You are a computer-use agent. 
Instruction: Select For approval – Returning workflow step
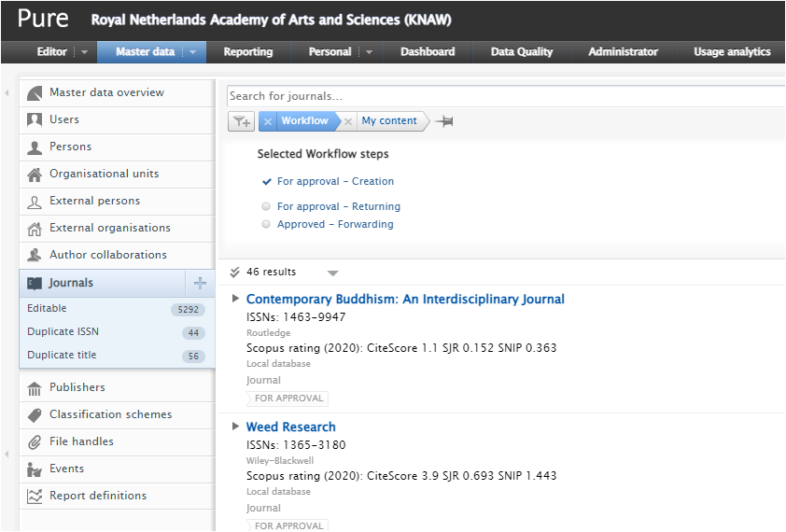tap(338, 206)
